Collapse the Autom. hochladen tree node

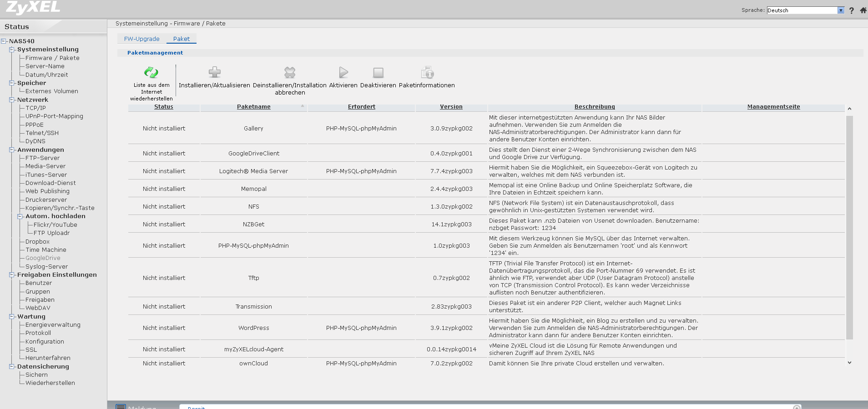(x=20, y=216)
